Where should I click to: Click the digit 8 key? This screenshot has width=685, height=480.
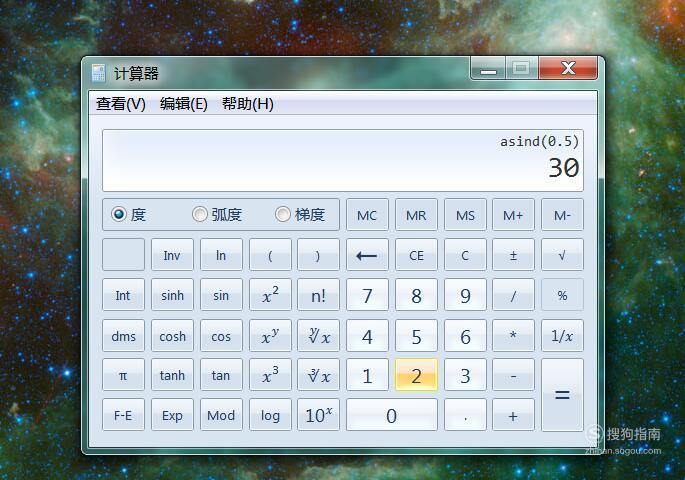coord(416,295)
